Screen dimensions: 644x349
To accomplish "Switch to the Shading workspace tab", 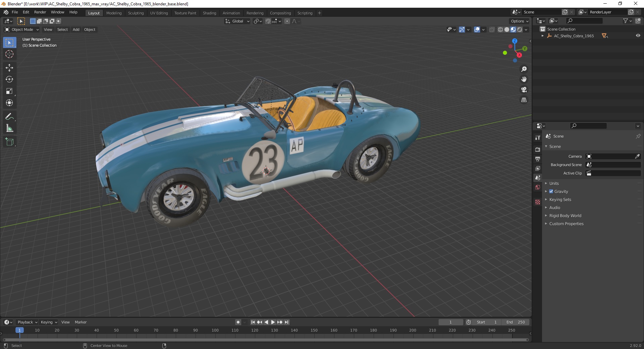I will [x=209, y=13].
